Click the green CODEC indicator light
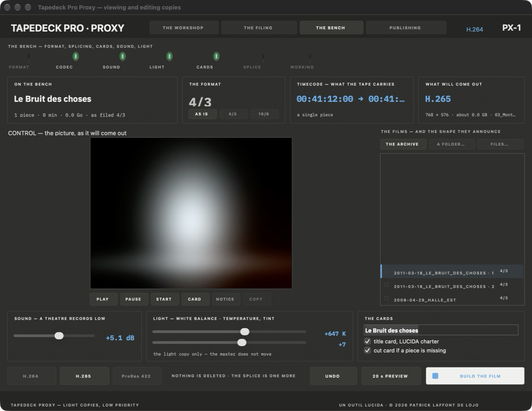Viewport: 532px width, 411px height. click(76, 56)
